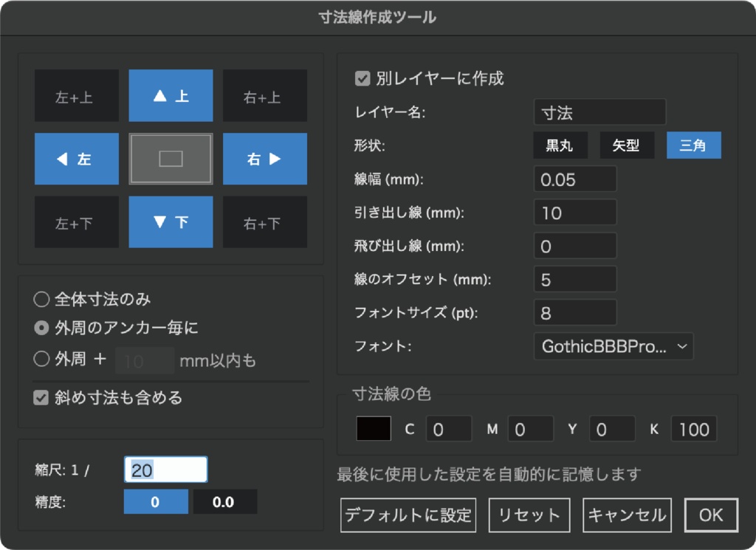Select 三角 shape option
756x550 pixels.
click(694, 145)
